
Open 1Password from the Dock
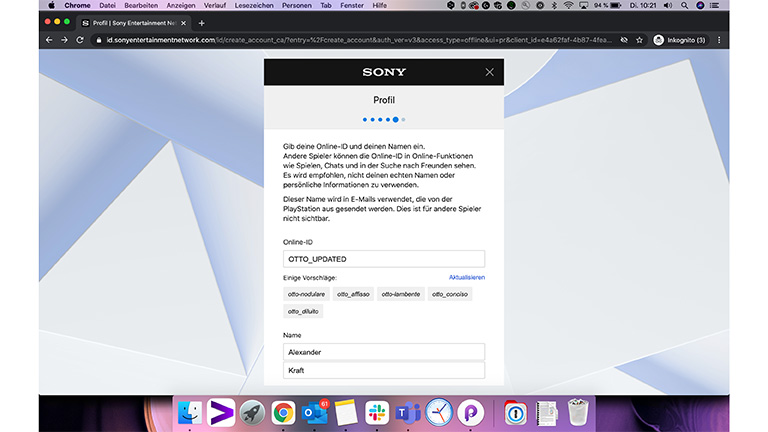tap(514, 411)
